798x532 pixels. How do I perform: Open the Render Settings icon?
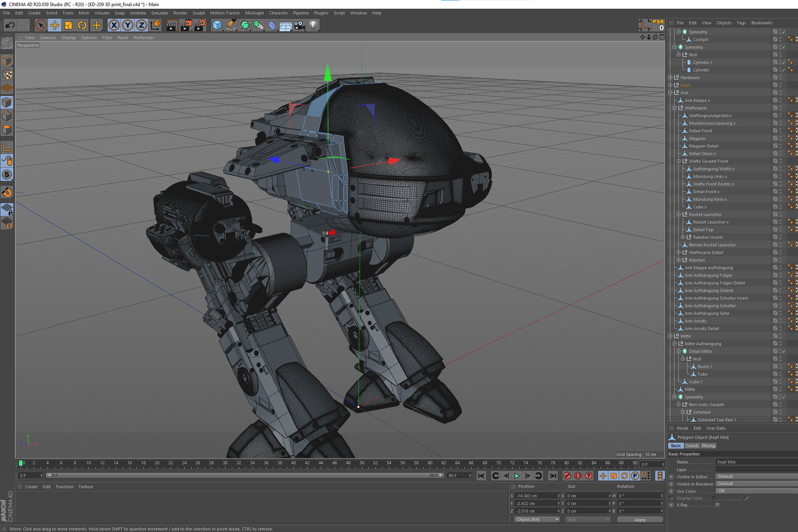pos(199,25)
